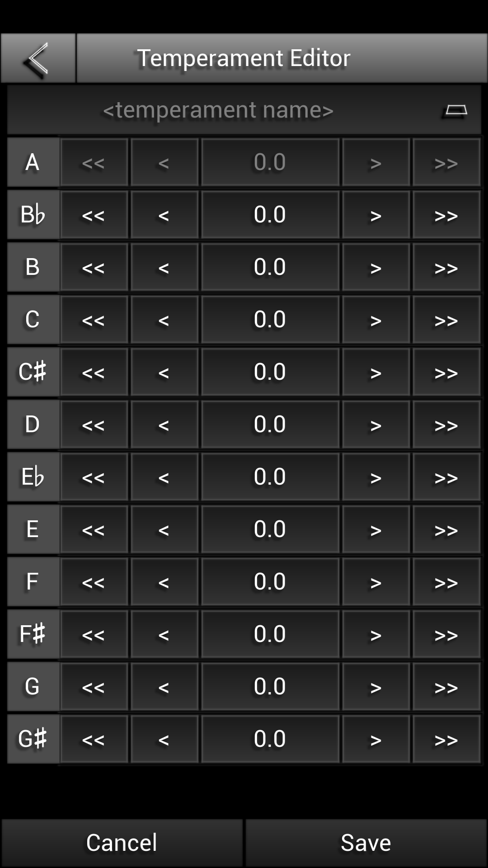Decrease C# by a large step
The image size is (488, 868).
pyautogui.click(x=94, y=372)
